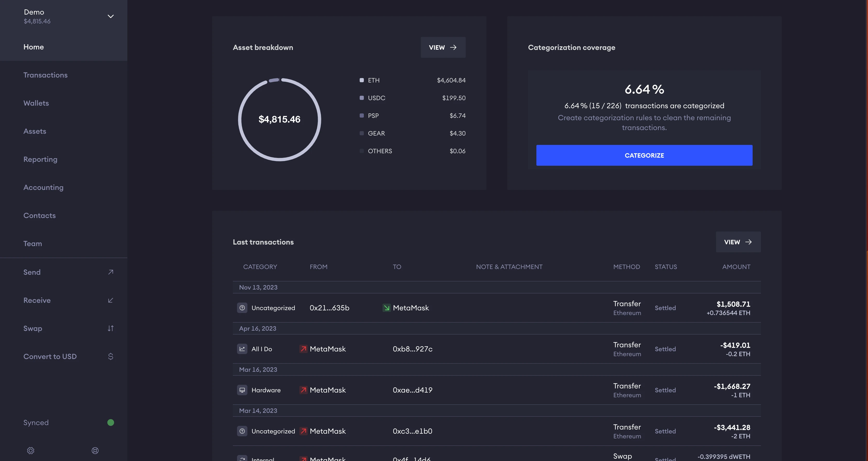868x461 pixels.
Task: Click the Nov 13 Uncategorized question icon
Action: pos(242,308)
